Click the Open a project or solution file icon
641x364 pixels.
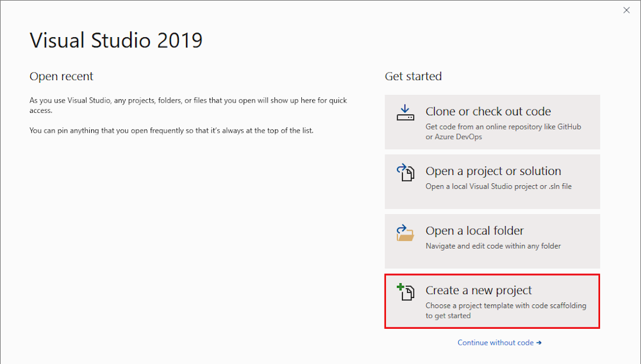pos(405,172)
